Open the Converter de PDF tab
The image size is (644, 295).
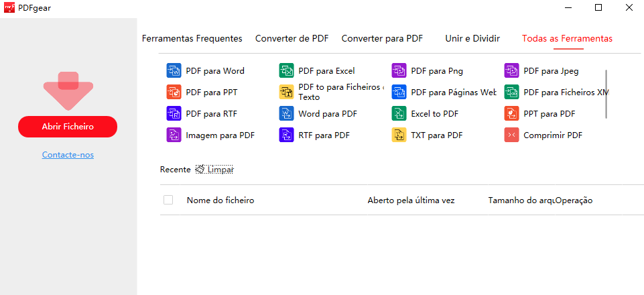[292, 39]
